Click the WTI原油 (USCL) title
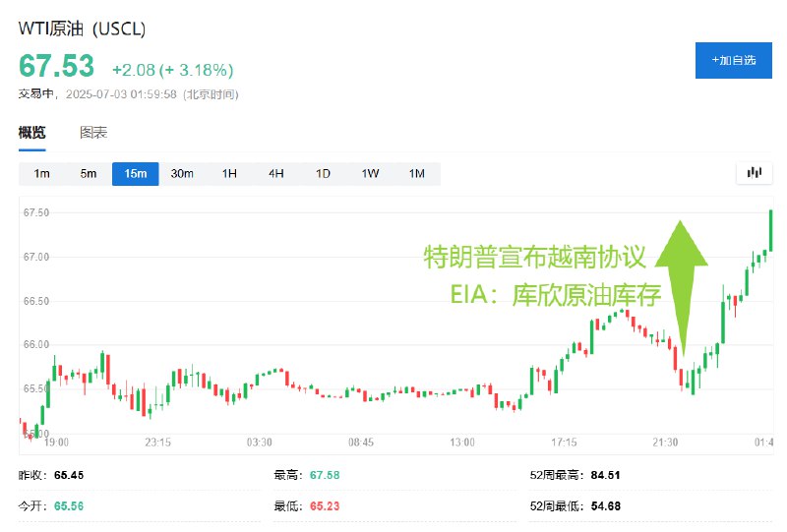This screenshot has height=532, width=787. [x=82, y=29]
